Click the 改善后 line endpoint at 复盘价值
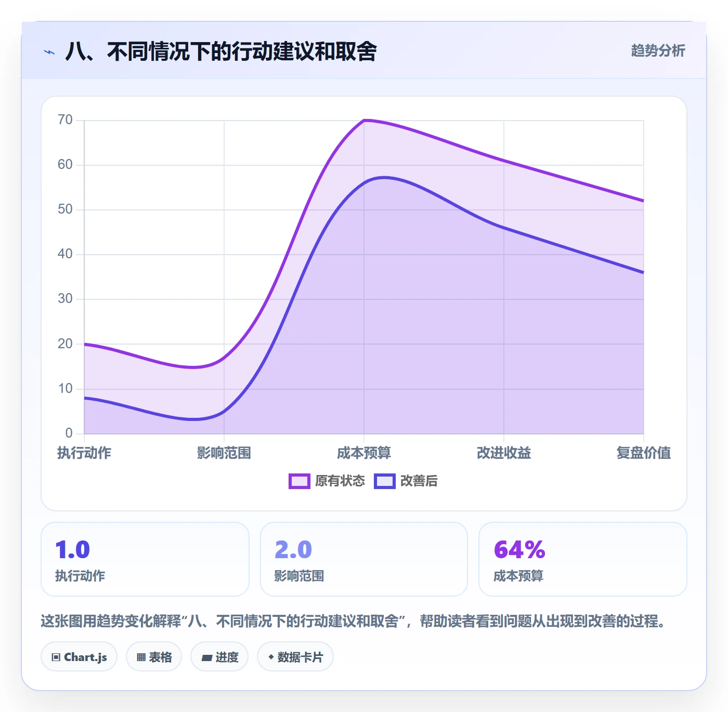Image resolution: width=728 pixels, height=712 pixels. tap(643, 272)
